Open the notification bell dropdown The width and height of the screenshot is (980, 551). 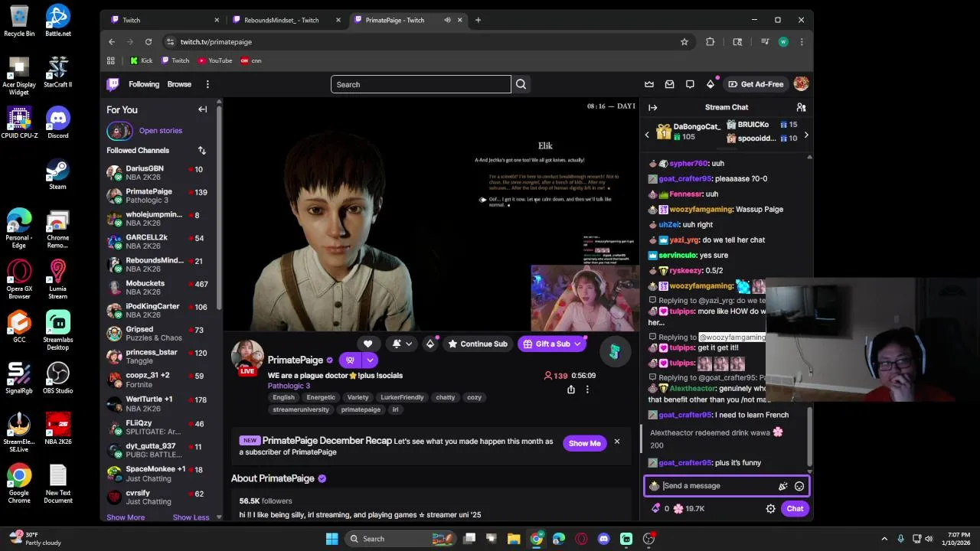(x=402, y=344)
